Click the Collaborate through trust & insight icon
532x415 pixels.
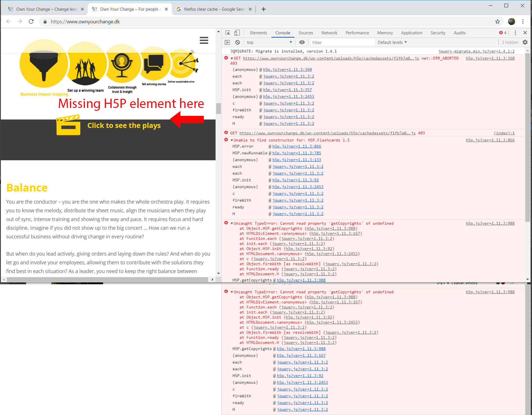tap(122, 64)
